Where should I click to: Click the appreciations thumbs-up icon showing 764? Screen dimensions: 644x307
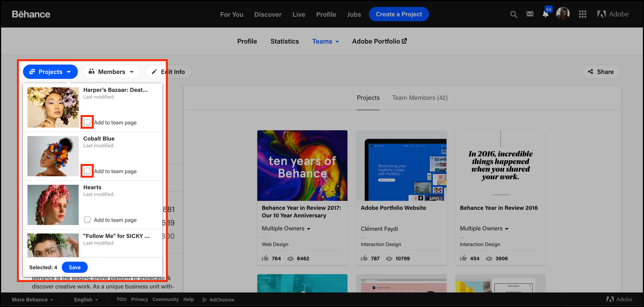[265, 258]
